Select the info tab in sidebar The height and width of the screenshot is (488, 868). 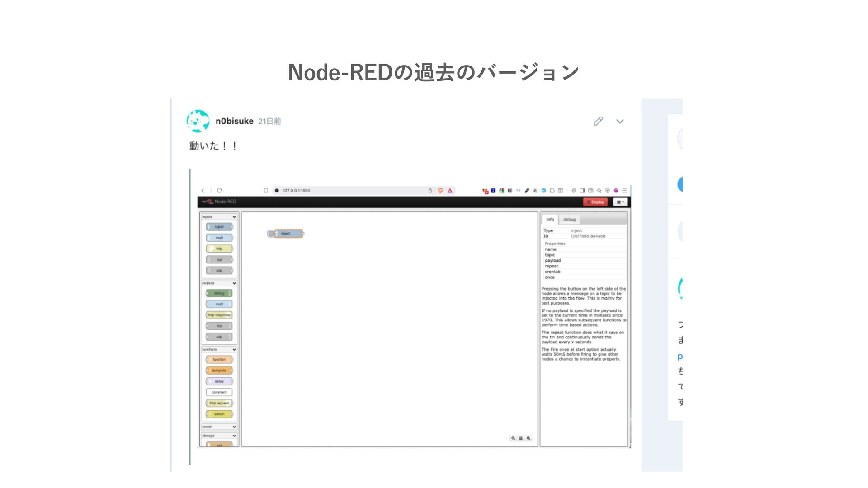pos(550,220)
